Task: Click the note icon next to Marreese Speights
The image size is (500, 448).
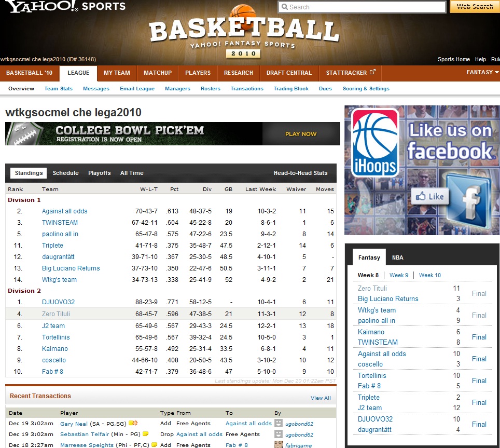Action: coord(154,445)
